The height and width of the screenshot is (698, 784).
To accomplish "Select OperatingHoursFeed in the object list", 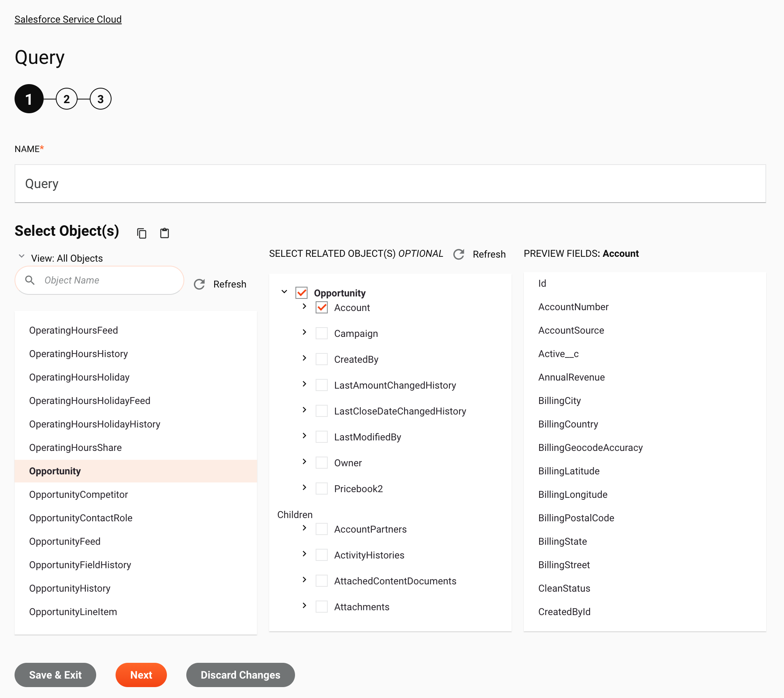I will pyautogui.click(x=136, y=330).
